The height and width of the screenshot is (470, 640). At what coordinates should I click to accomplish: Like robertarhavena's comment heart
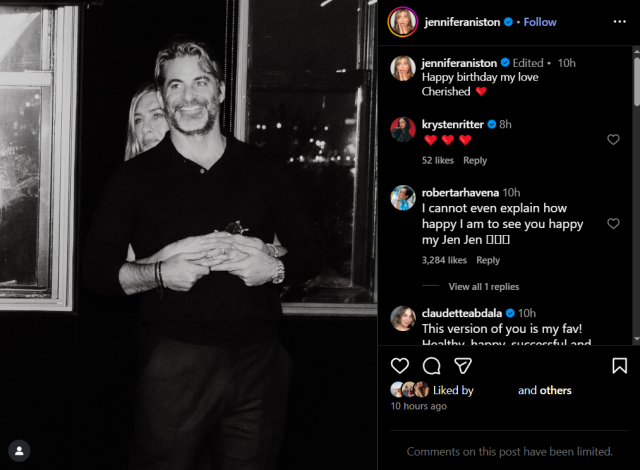[x=613, y=224]
